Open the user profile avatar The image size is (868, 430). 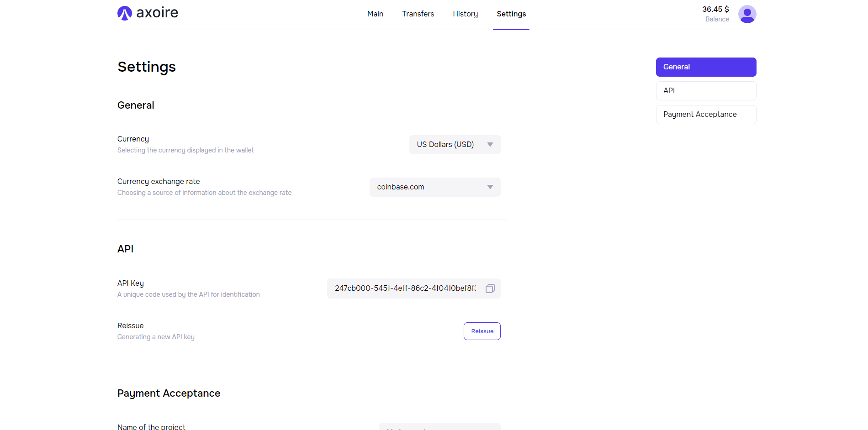click(x=747, y=14)
